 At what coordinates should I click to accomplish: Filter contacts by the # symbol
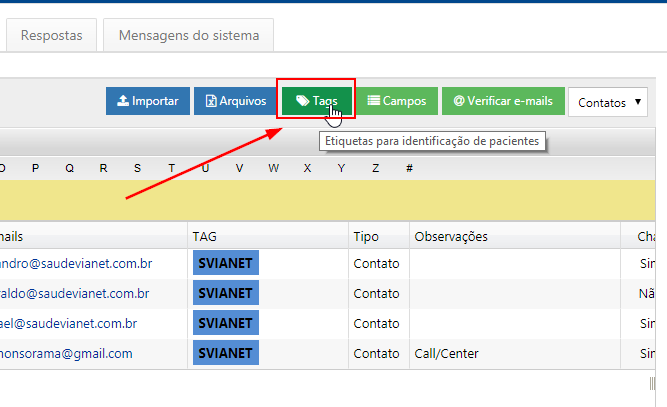pyautogui.click(x=409, y=168)
